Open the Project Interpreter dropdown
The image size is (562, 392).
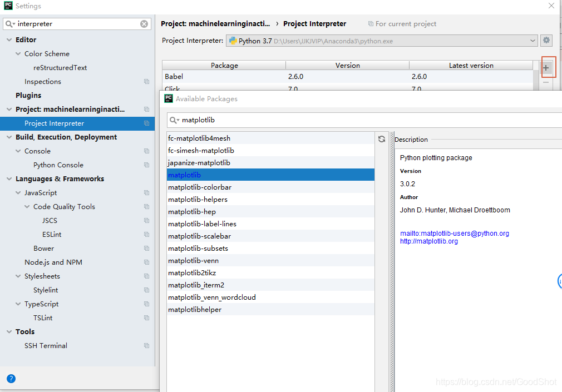382,41
